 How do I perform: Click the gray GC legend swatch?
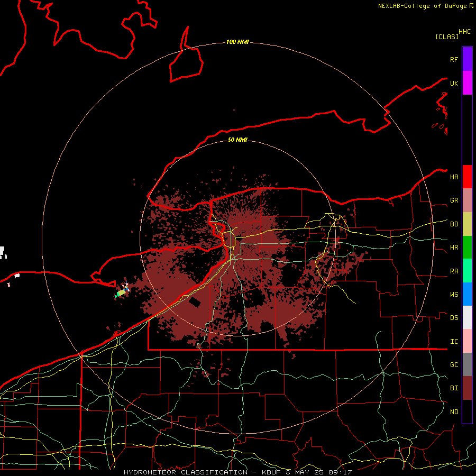point(467,364)
